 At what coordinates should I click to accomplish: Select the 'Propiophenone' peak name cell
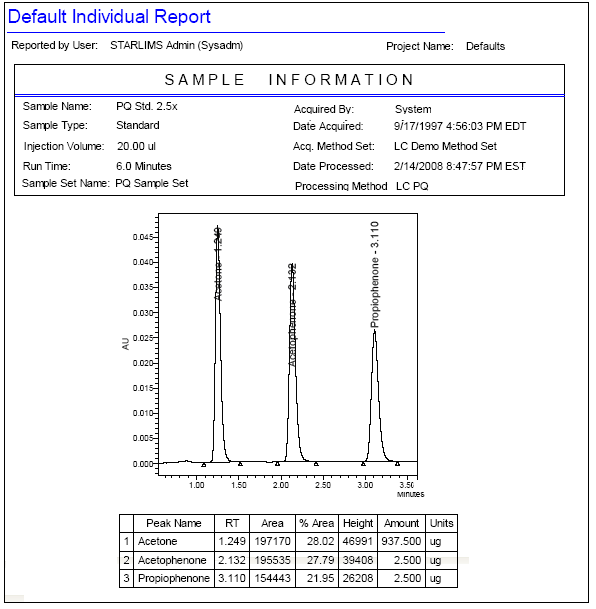(x=174, y=578)
